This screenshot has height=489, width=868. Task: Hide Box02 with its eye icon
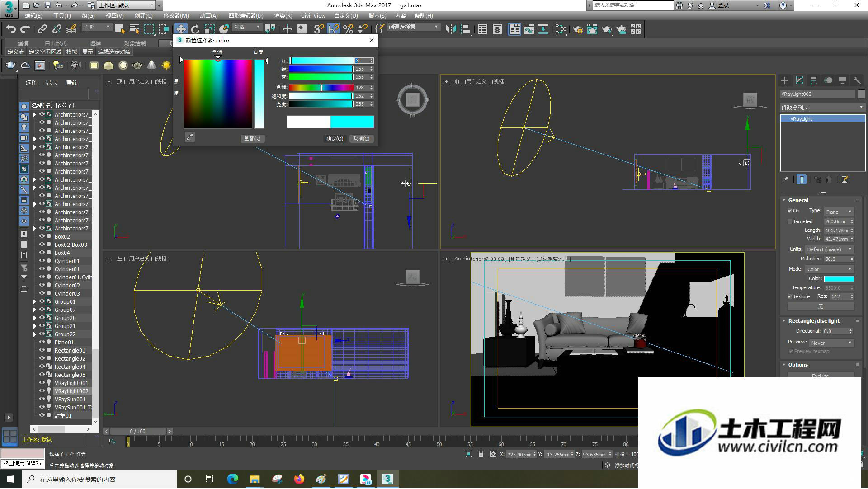(x=42, y=236)
